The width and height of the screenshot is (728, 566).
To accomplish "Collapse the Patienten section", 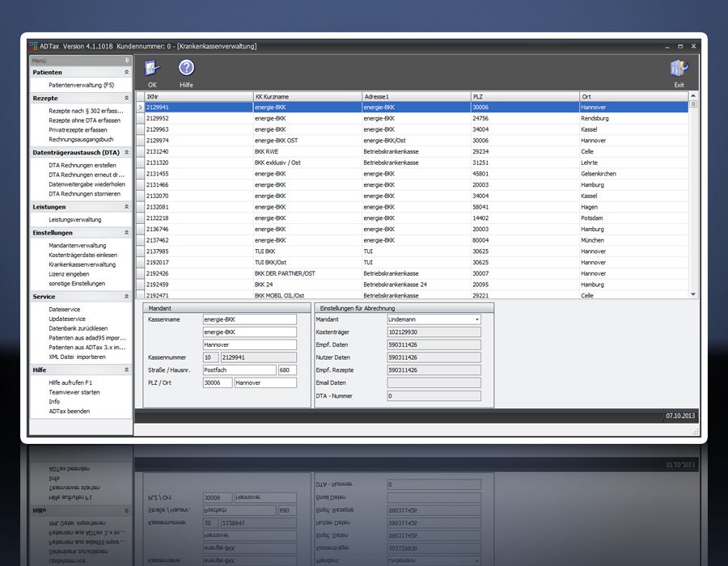I will point(126,73).
